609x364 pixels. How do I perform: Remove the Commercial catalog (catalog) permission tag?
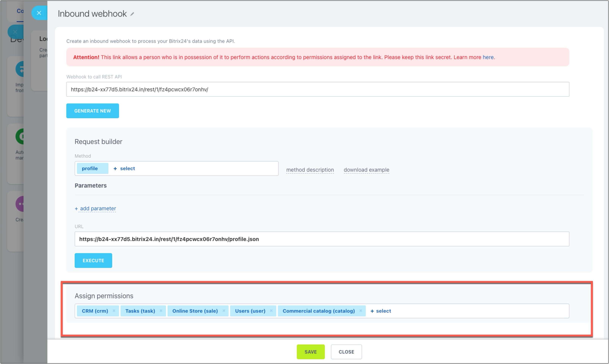click(x=361, y=311)
